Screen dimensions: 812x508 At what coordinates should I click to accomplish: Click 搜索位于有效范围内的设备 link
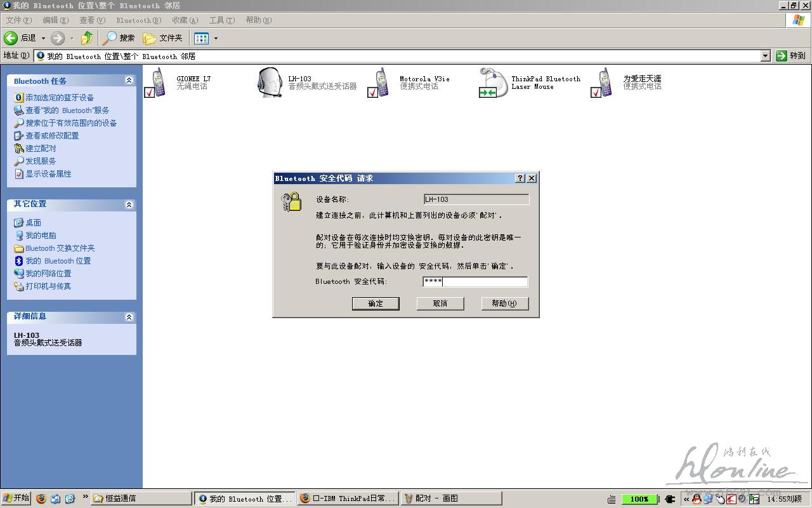[71, 123]
